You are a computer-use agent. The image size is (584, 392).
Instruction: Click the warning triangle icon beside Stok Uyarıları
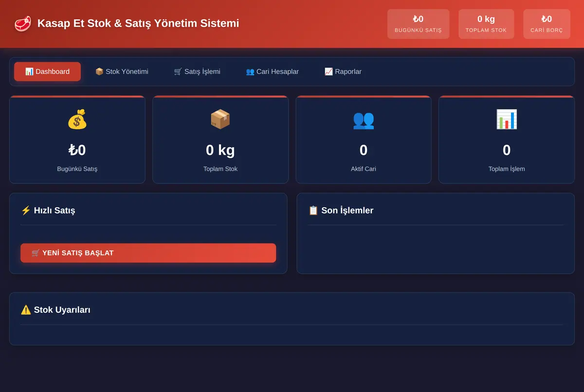pyautogui.click(x=26, y=310)
